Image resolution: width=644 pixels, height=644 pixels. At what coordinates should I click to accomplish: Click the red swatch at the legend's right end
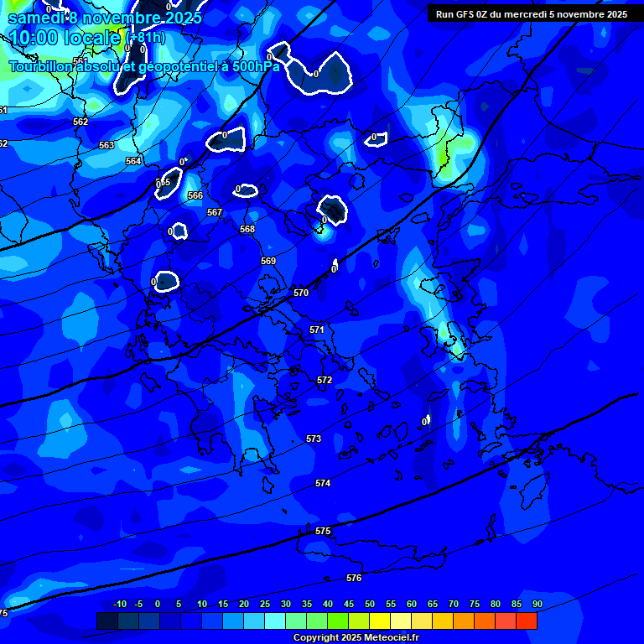tap(527, 621)
